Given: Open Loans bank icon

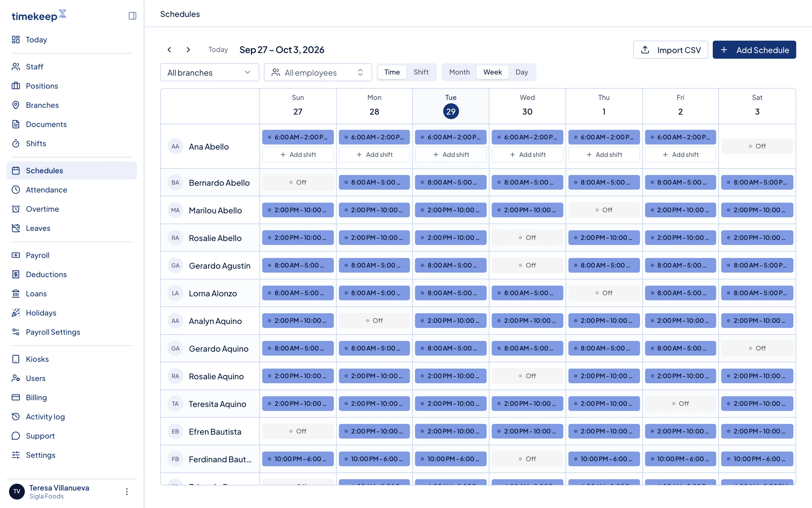Looking at the screenshot, I should [x=16, y=294].
